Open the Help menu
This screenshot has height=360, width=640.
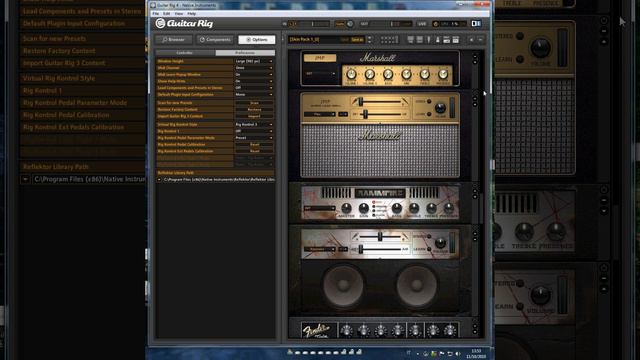pos(191,13)
